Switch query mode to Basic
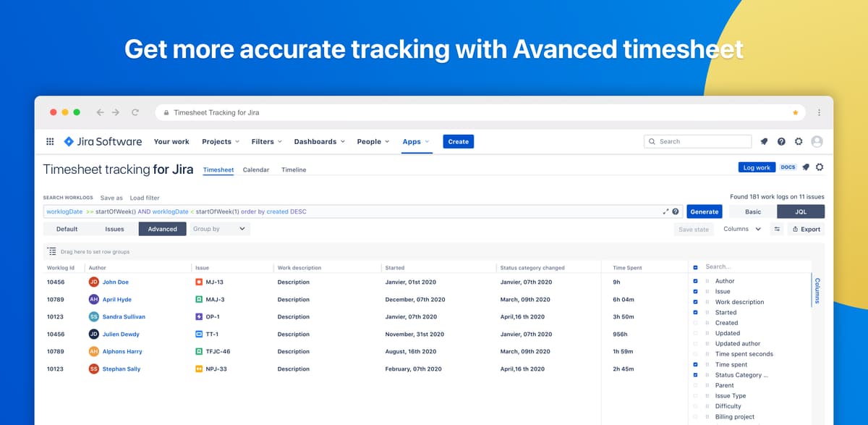Viewport: 868px width, 425px height. pos(753,211)
